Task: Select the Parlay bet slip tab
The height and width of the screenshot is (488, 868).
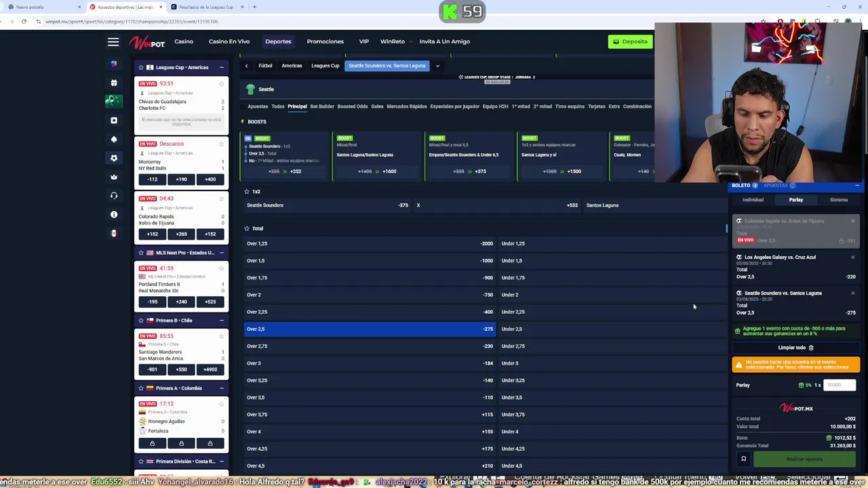Action: (x=796, y=200)
